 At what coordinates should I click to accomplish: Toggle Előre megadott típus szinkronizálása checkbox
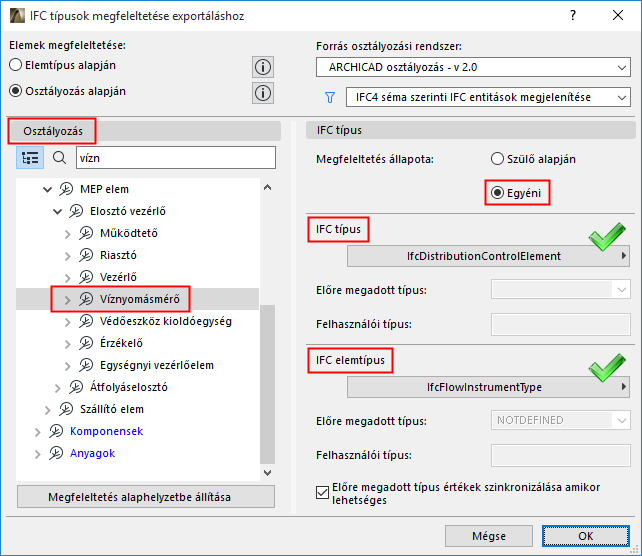pos(322,490)
